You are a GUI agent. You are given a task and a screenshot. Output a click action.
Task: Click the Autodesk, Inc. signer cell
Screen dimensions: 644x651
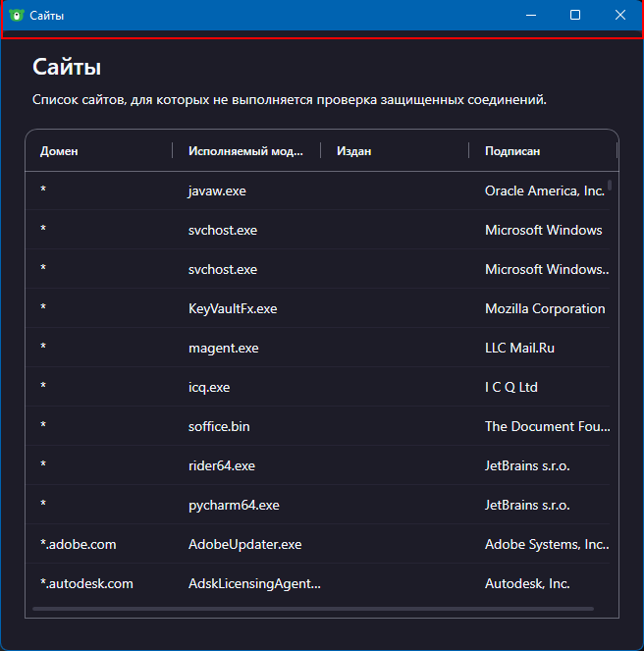pos(527,584)
